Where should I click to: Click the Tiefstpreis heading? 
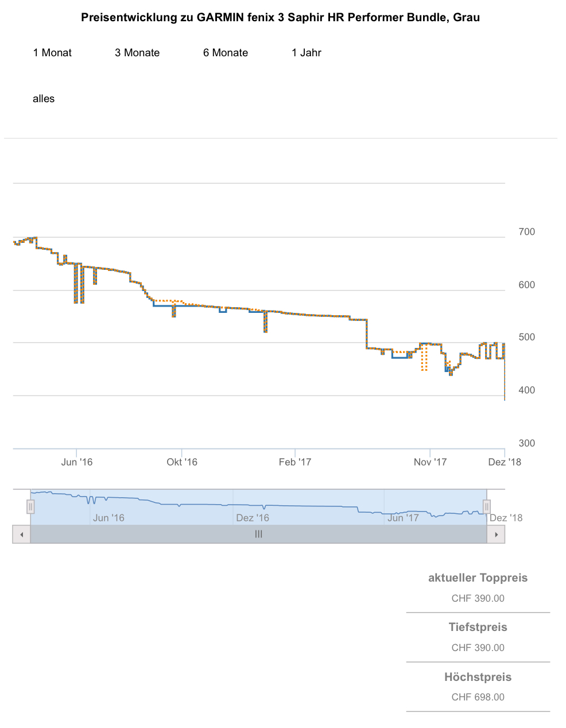click(478, 628)
